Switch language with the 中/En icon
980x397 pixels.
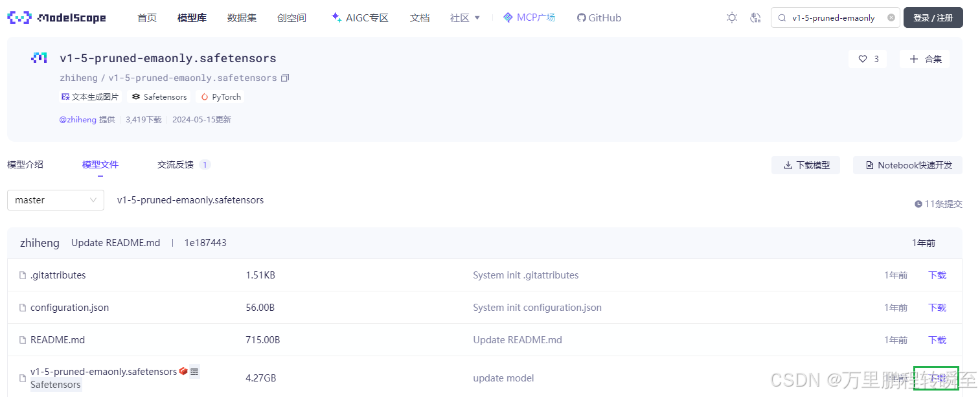pos(755,17)
